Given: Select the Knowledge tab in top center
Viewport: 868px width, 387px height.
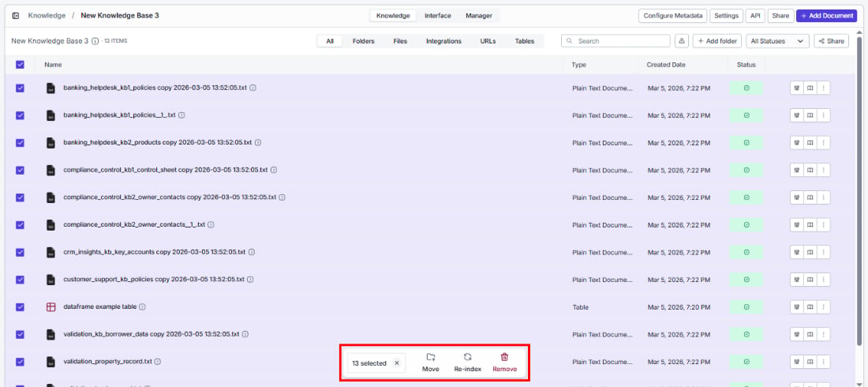Looking at the screenshot, I should click(x=393, y=16).
